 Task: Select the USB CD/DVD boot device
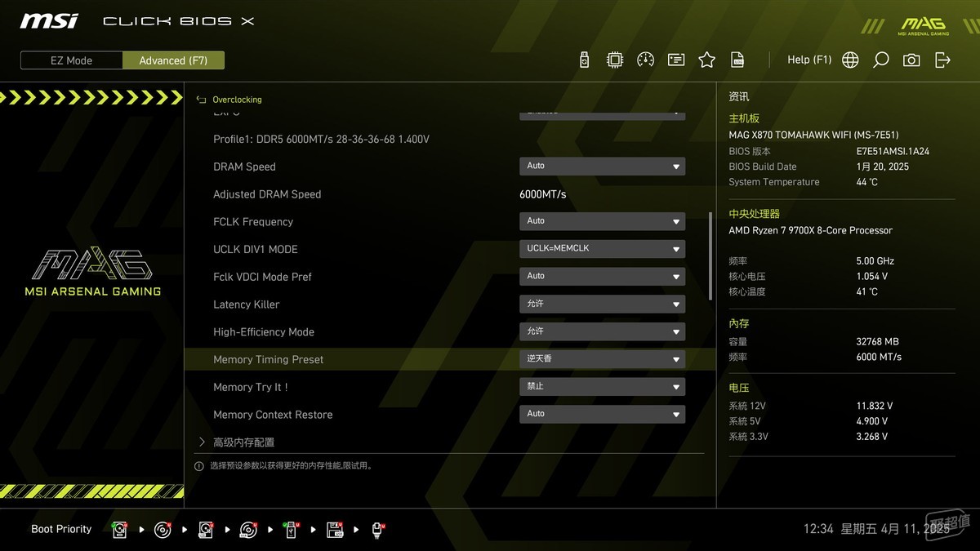coord(248,530)
